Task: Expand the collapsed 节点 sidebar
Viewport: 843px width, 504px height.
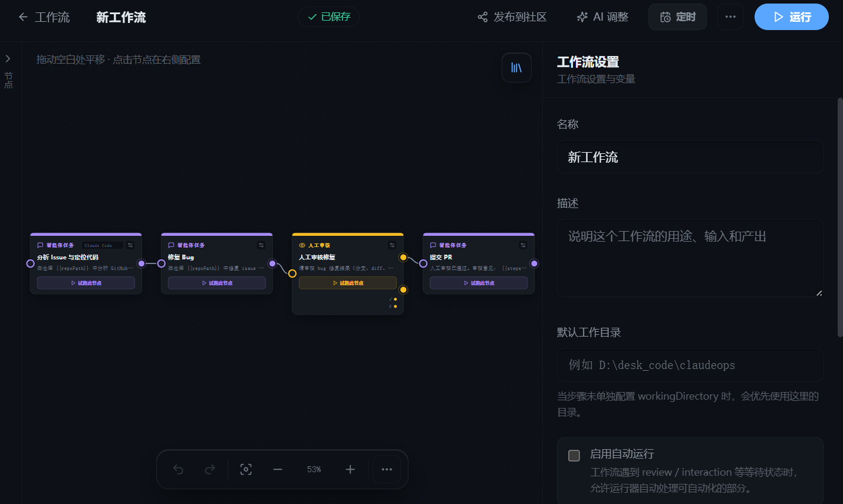Action: coord(8,59)
